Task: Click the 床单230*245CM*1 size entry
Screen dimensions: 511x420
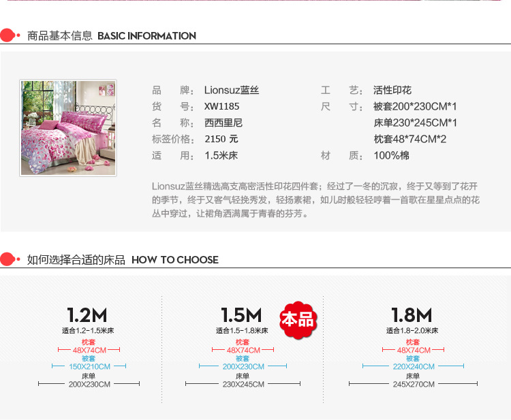Action: 415,123
